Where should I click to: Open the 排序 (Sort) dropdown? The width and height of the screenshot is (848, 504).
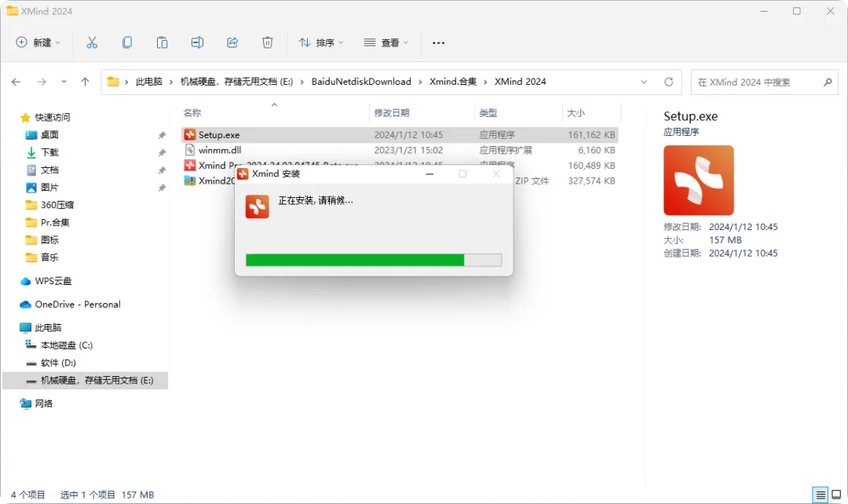pos(321,42)
